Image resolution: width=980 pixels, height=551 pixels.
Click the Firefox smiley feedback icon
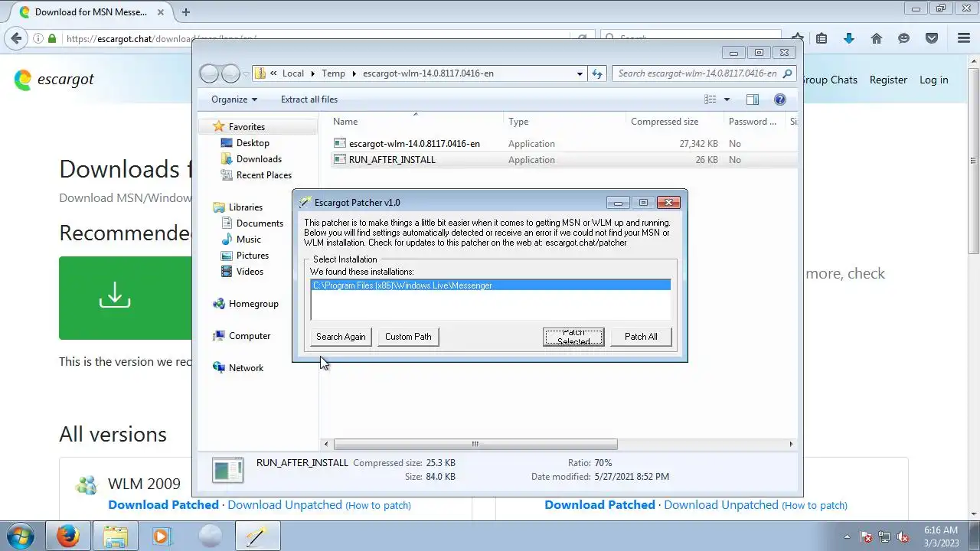pos(904,38)
